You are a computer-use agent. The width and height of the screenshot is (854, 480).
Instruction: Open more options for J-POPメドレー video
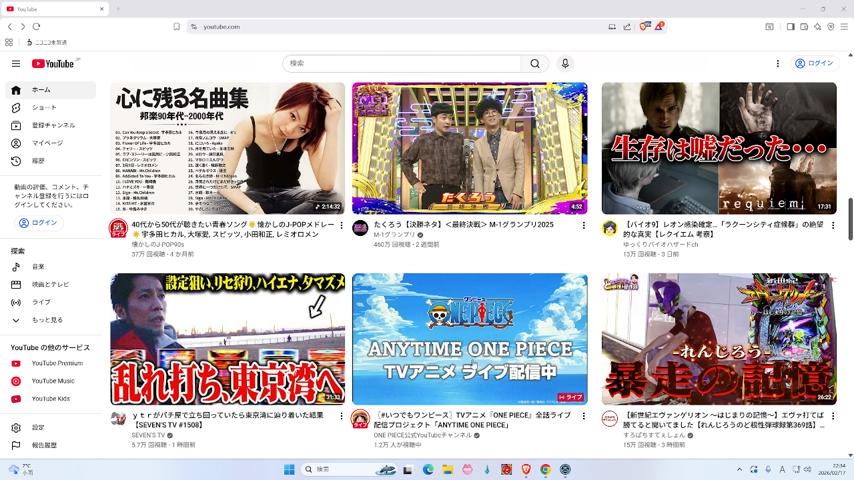coord(341,225)
